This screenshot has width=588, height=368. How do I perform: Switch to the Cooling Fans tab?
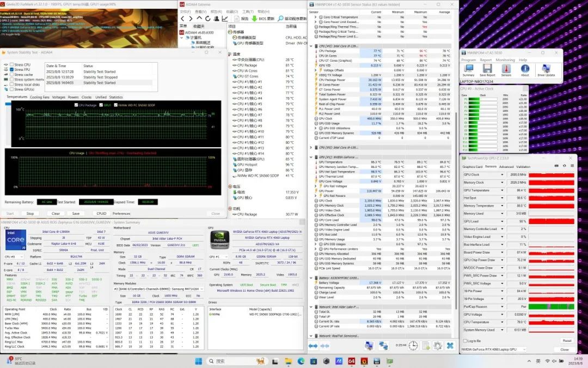(x=40, y=97)
